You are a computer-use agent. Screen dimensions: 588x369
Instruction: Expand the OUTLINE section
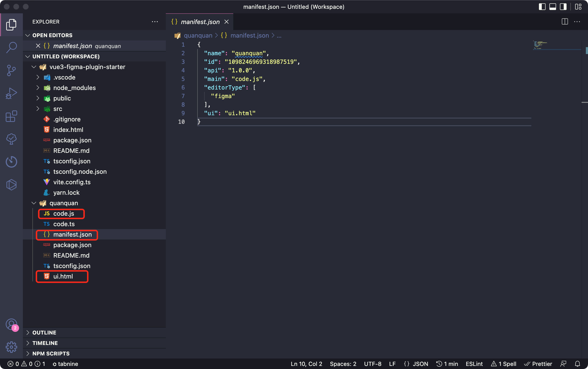coord(44,332)
